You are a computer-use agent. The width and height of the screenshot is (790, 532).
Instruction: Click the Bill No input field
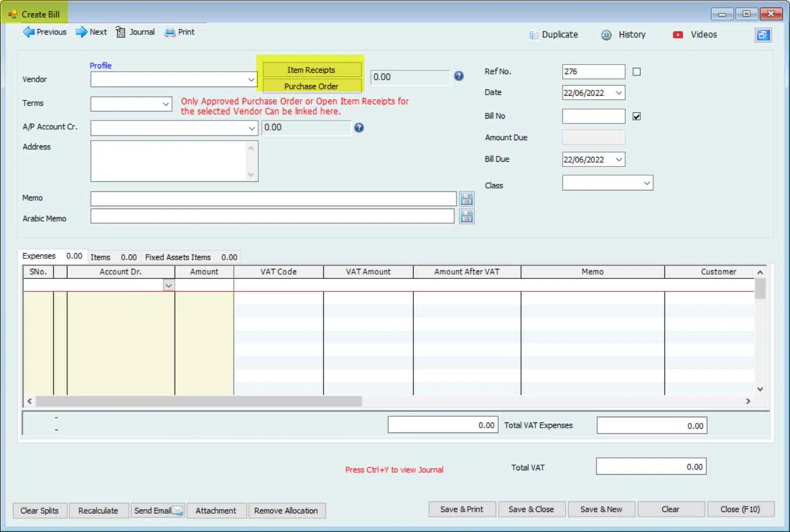tap(593, 116)
